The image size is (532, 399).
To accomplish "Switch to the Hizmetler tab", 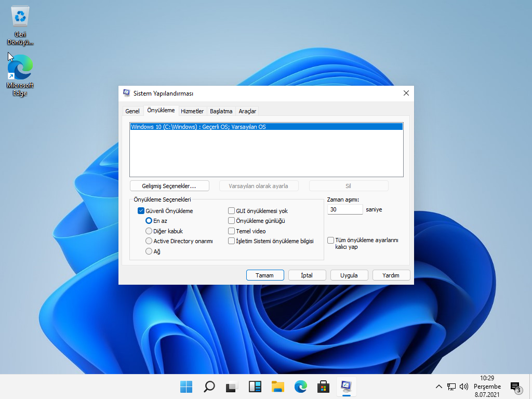I will (192, 111).
